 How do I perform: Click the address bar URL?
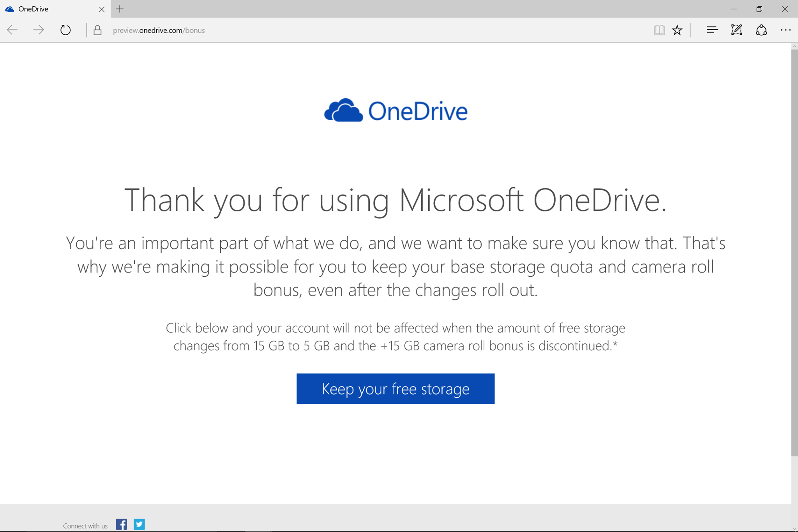159,30
